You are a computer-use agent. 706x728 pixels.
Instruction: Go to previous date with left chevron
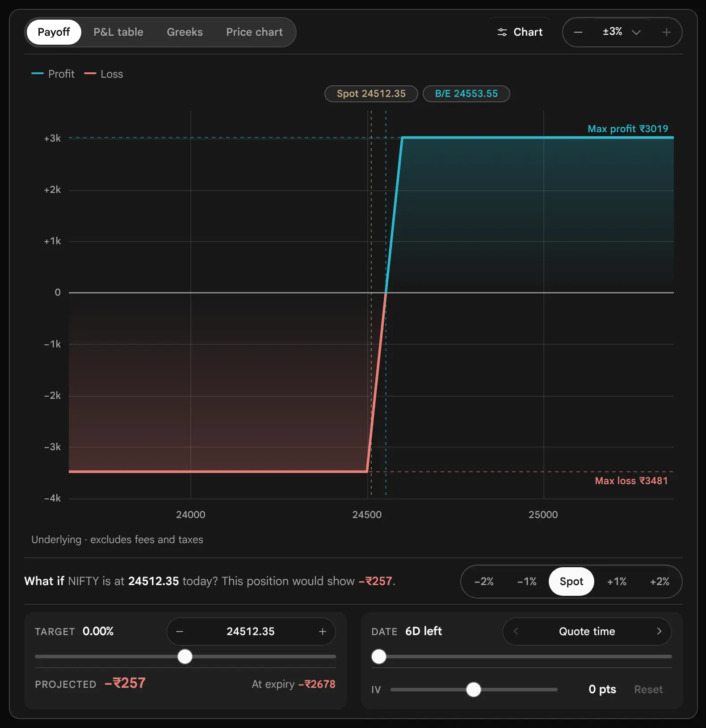(516, 631)
